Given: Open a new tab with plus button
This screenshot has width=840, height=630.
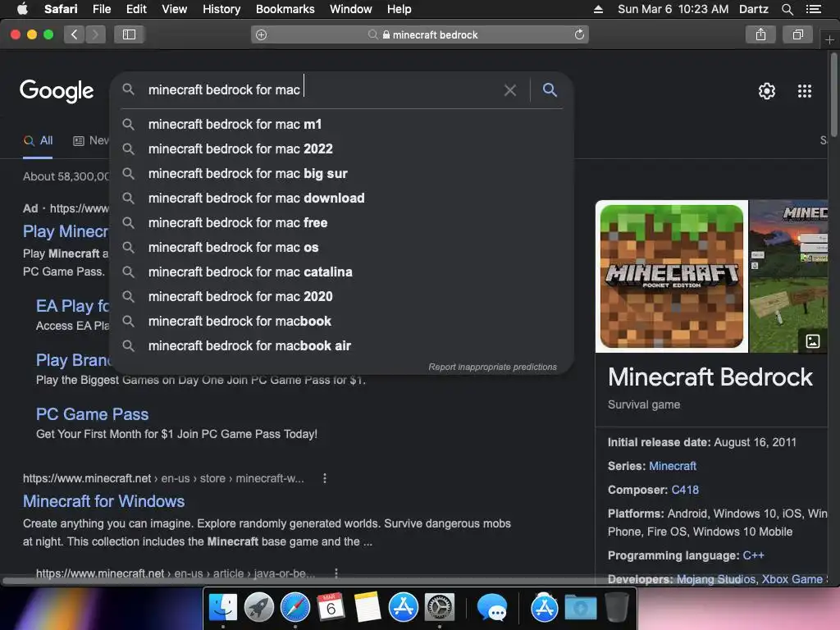Looking at the screenshot, I should tap(829, 39).
